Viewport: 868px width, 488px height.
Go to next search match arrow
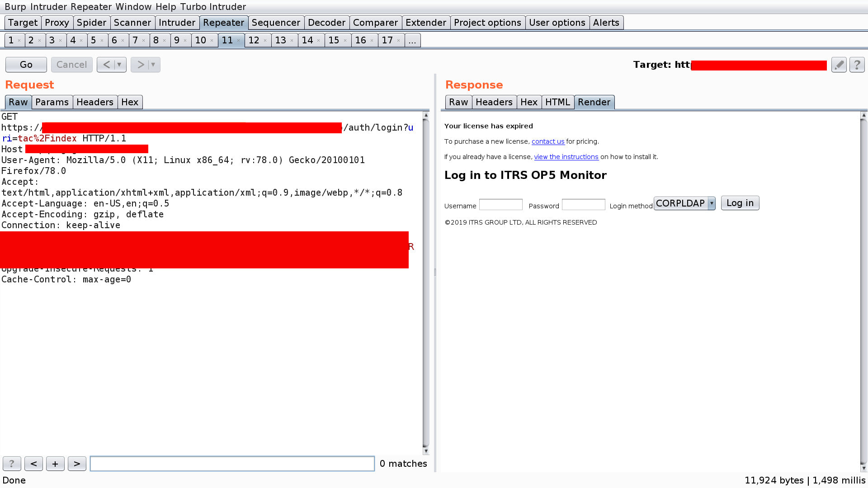point(77,464)
